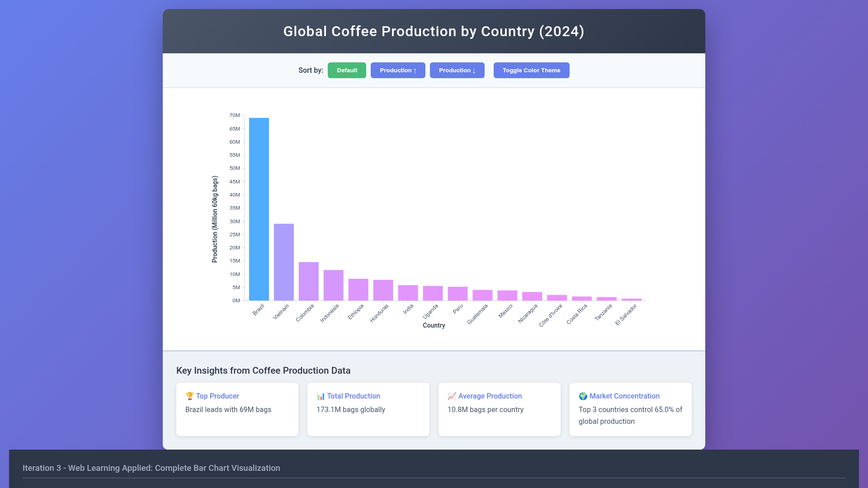Click Average Production heading
Viewport: 868px width, 488px height.
pos(490,396)
